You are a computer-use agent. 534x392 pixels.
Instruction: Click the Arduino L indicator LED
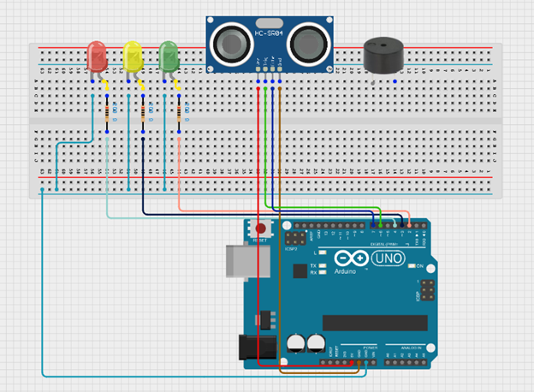[322, 252]
